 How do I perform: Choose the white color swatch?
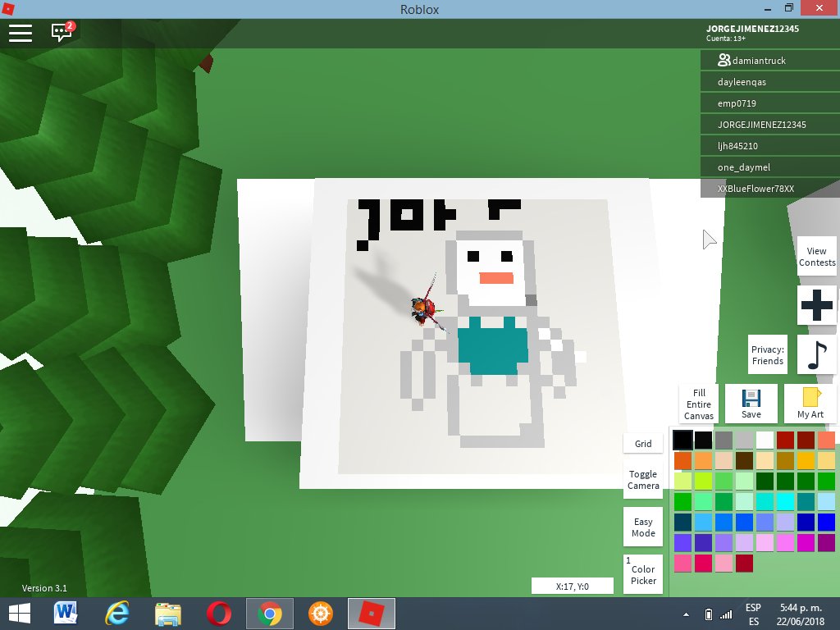[765, 440]
